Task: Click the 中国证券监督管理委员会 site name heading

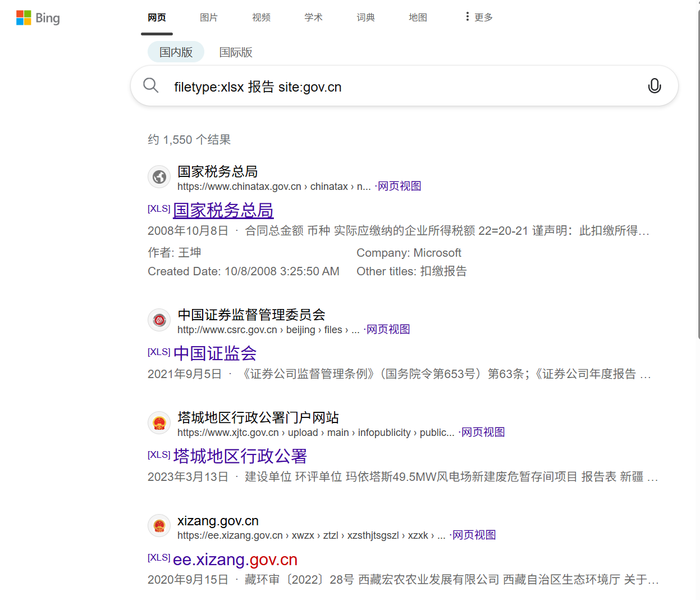Action: pyautogui.click(x=251, y=315)
